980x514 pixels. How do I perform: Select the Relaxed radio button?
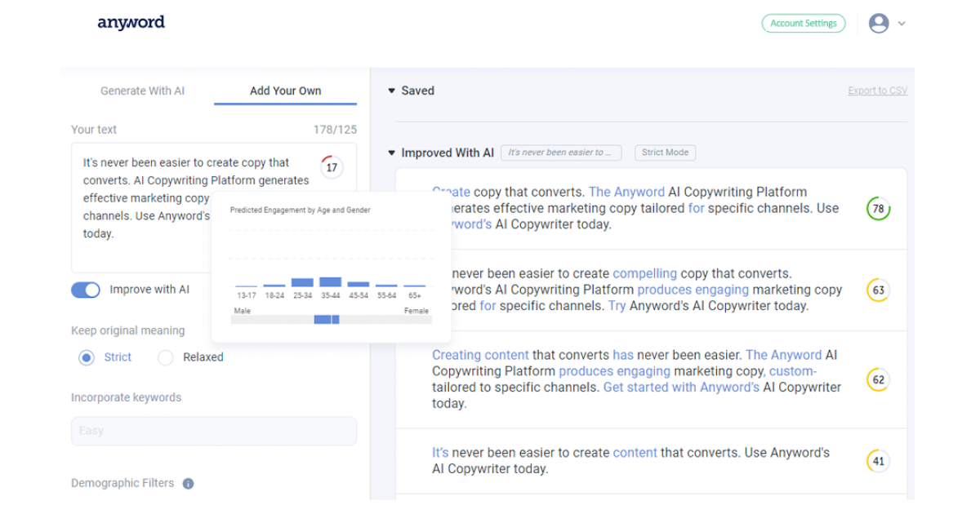coord(166,357)
